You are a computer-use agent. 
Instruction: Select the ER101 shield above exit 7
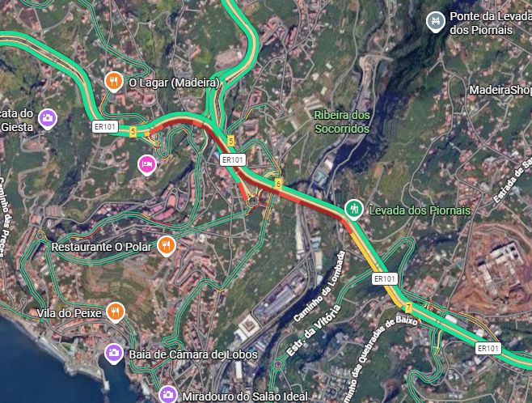384,278
